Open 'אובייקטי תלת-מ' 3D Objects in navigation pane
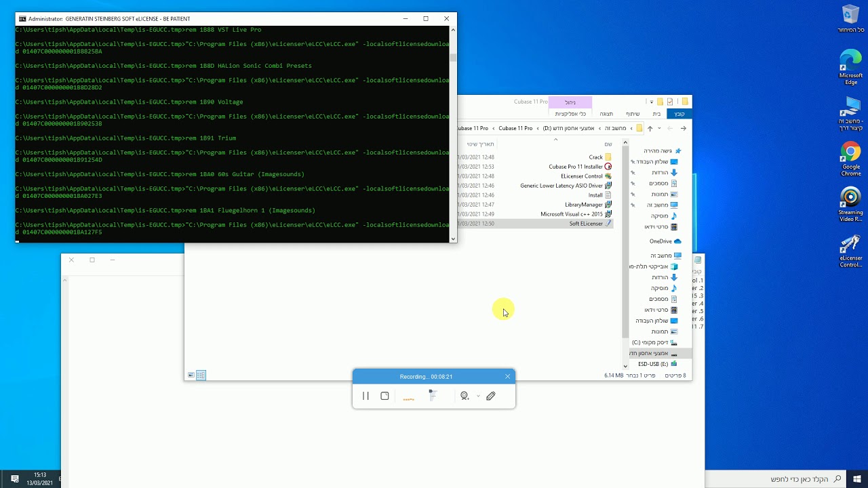 tap(653, 266)
